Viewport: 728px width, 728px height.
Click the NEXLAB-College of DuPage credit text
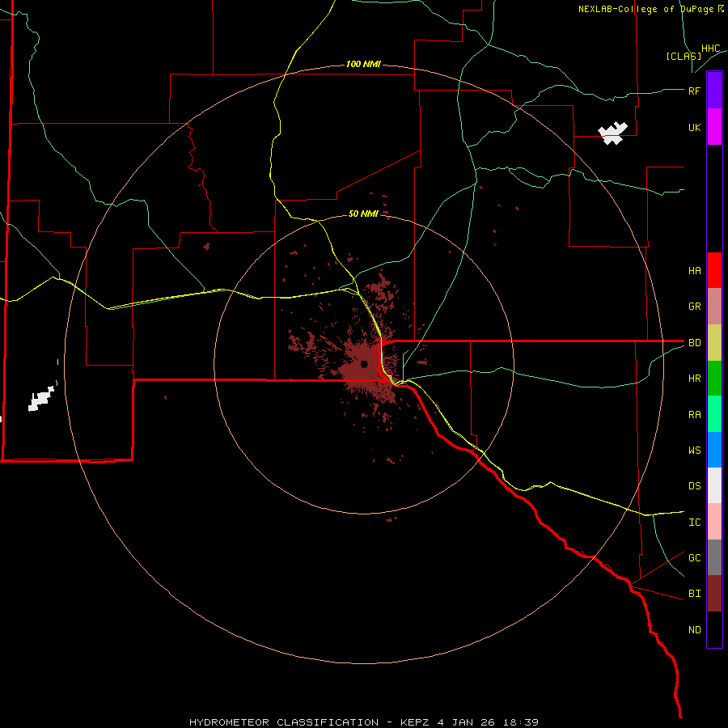coord(651,9)
